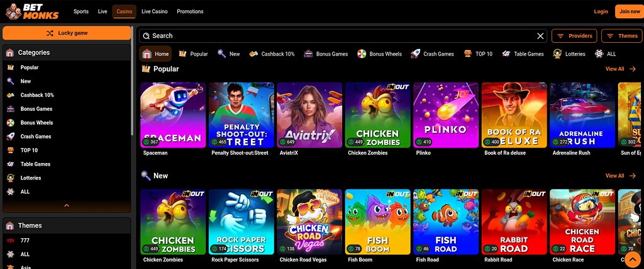The image size is (644, 269).
Task: Select Popular in the top category bar
Action: [193, 54]
